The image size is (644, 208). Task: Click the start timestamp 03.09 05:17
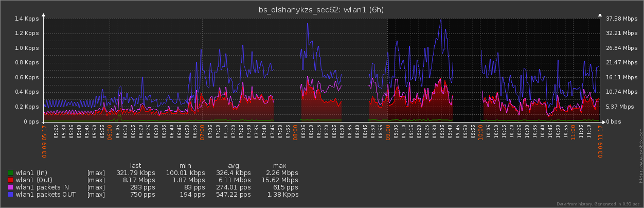click(44, 142)
